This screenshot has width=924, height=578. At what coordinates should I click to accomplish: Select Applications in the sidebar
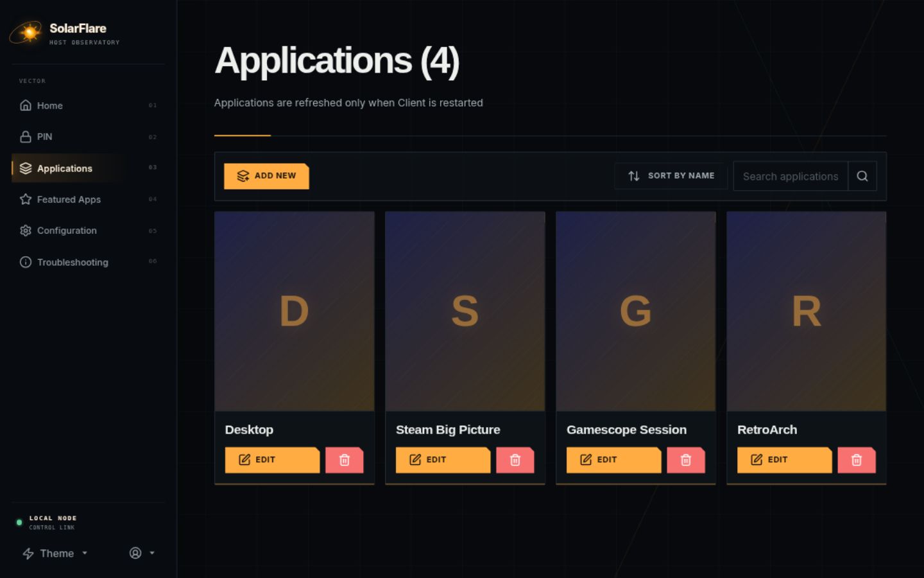88,168
